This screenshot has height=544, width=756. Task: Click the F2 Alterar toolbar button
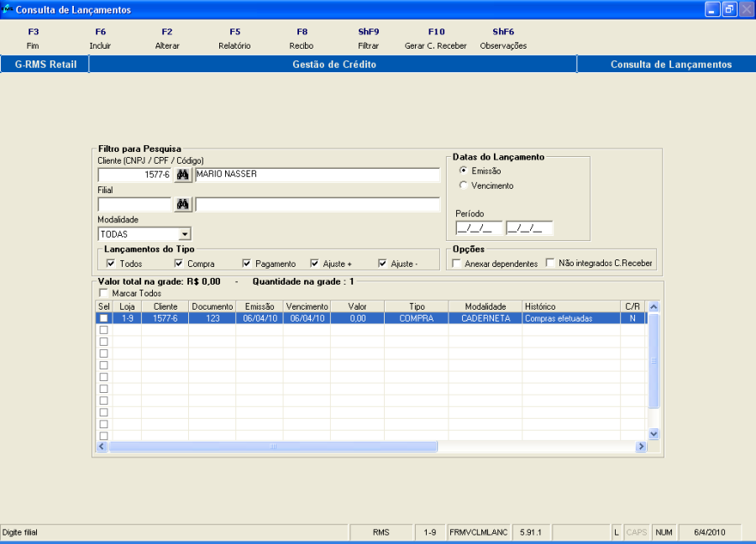point(167,39)
